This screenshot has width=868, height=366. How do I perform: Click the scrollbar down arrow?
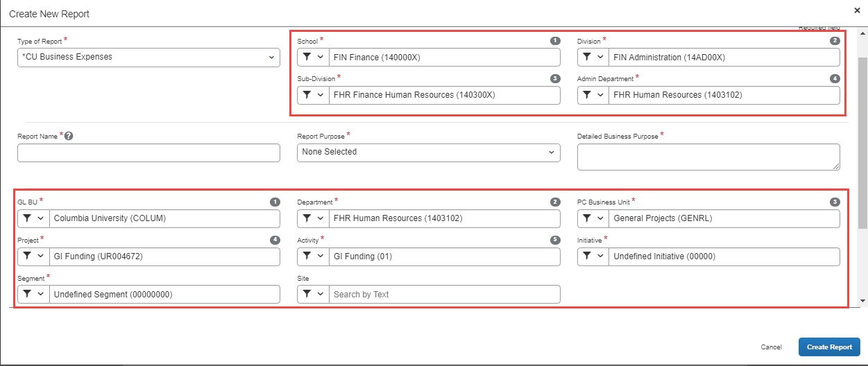[x=862, y=301]
